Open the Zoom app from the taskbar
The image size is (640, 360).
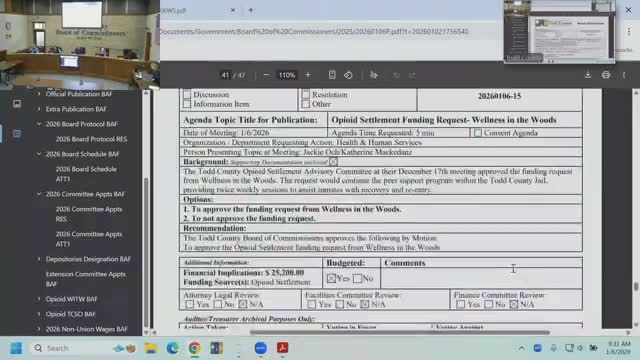click(x=260, y=348)
